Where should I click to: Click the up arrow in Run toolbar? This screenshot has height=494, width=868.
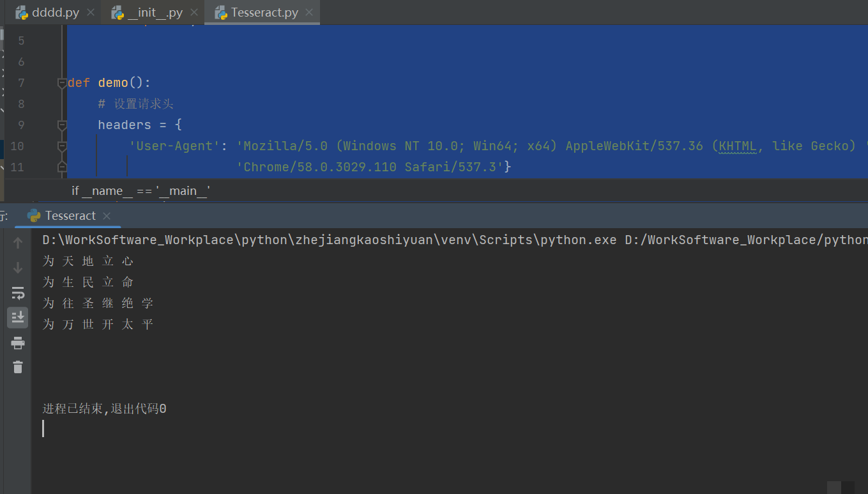18,242
